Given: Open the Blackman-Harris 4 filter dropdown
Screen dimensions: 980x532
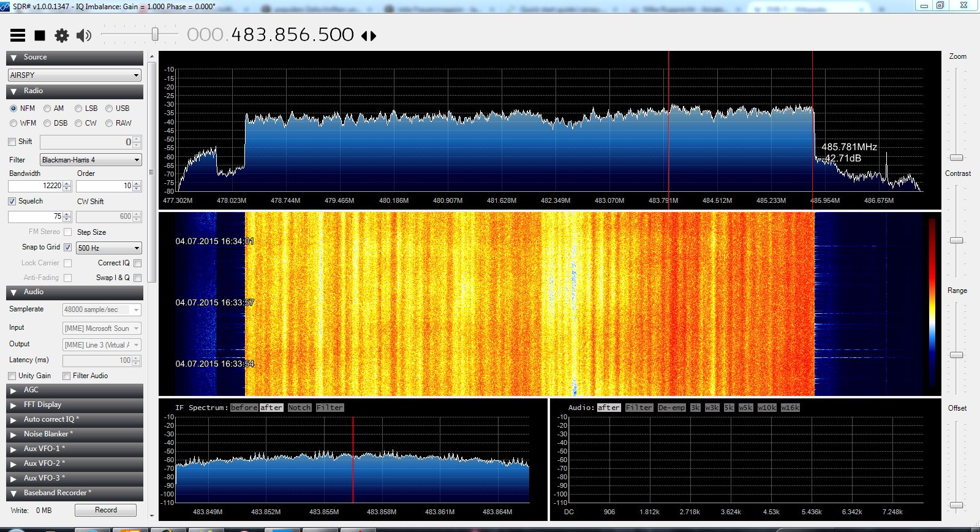Looking at the screenshot, I should [91, 160].
